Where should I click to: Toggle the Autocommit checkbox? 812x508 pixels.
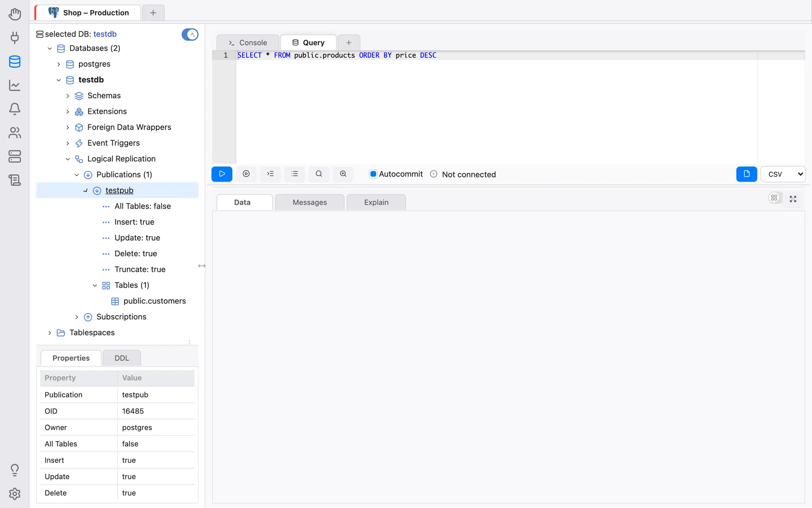[373, 174]
